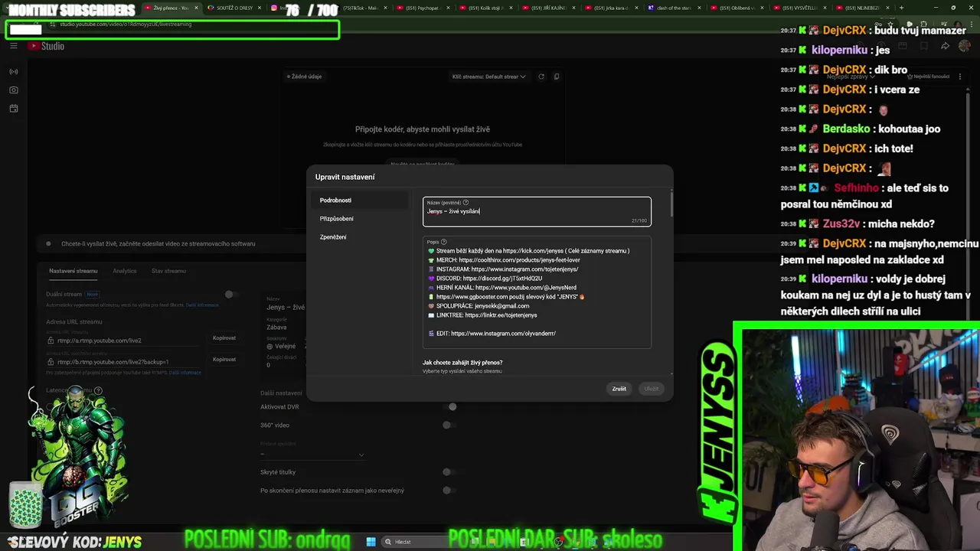Click lock icon next to rtmp://a.rtmp.youtube.com/live2
The height and width of the screenshot is (551, 980).
(x=51, y=341)
